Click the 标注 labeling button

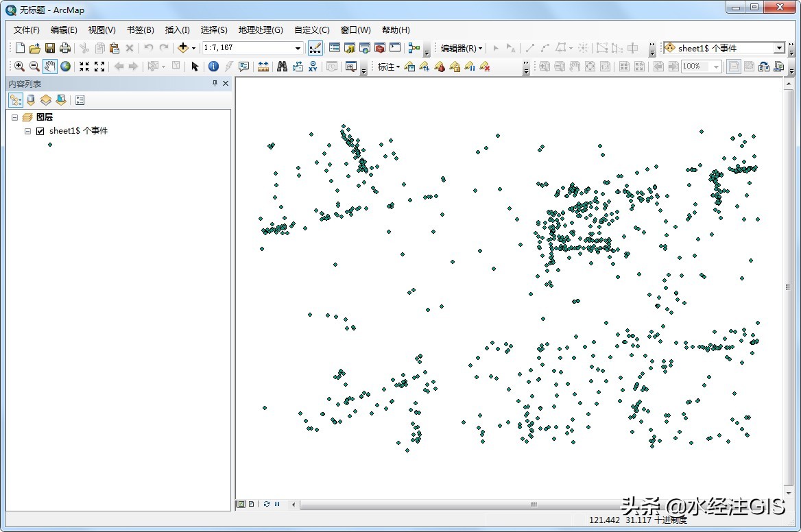click(x=388, y=66)
